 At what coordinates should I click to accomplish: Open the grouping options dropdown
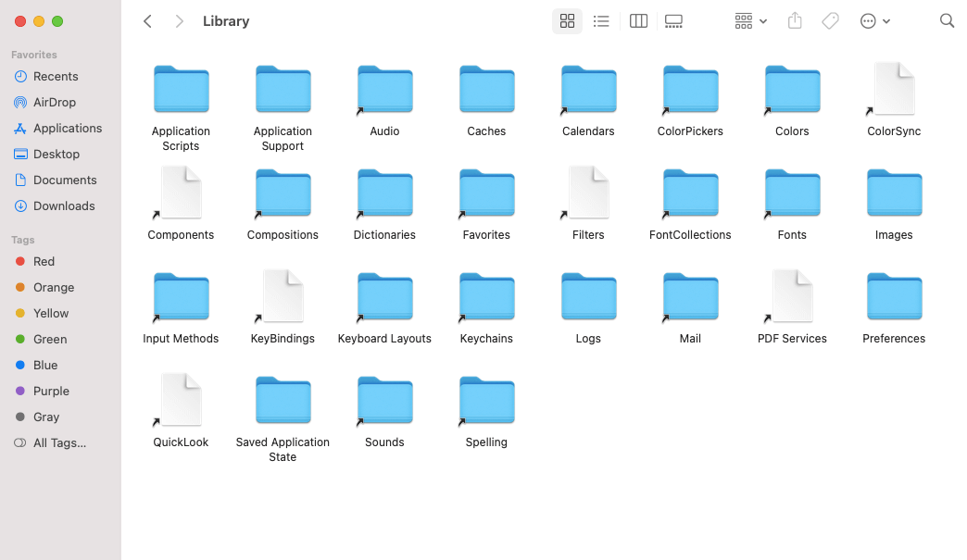[750, 20]
